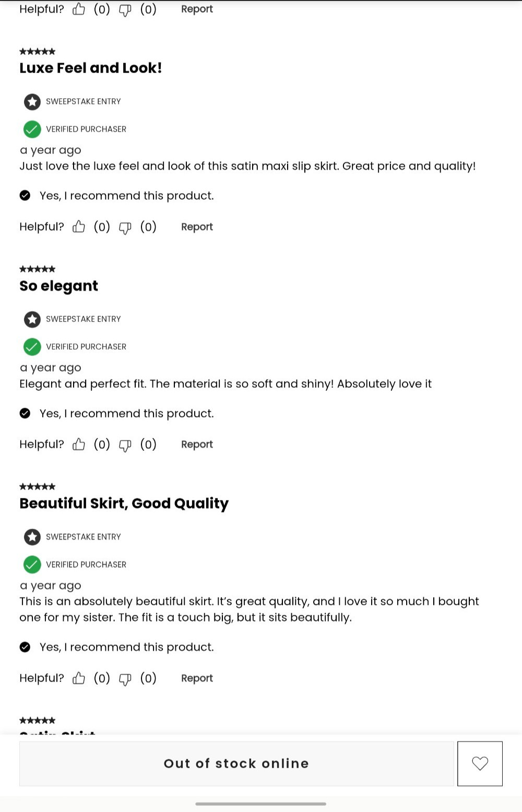Viewport: 522px width, 812px height.
Task: Report the topmost review on the page
Action: tap(197, 9)
